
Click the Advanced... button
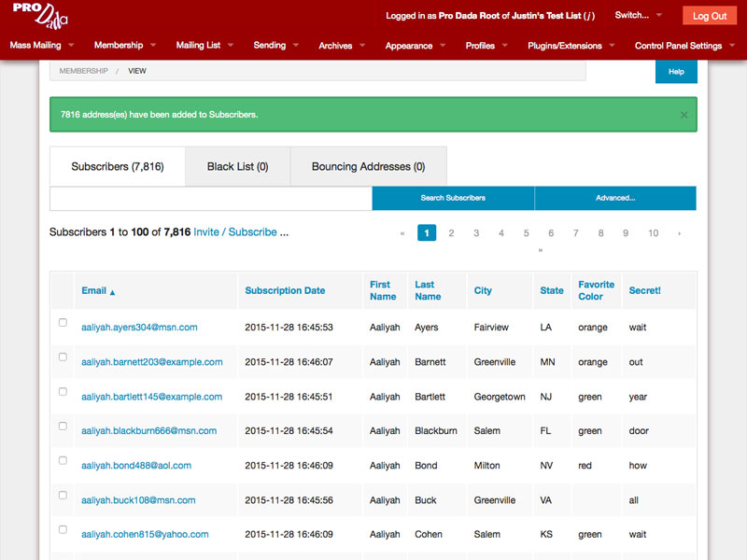615,198
